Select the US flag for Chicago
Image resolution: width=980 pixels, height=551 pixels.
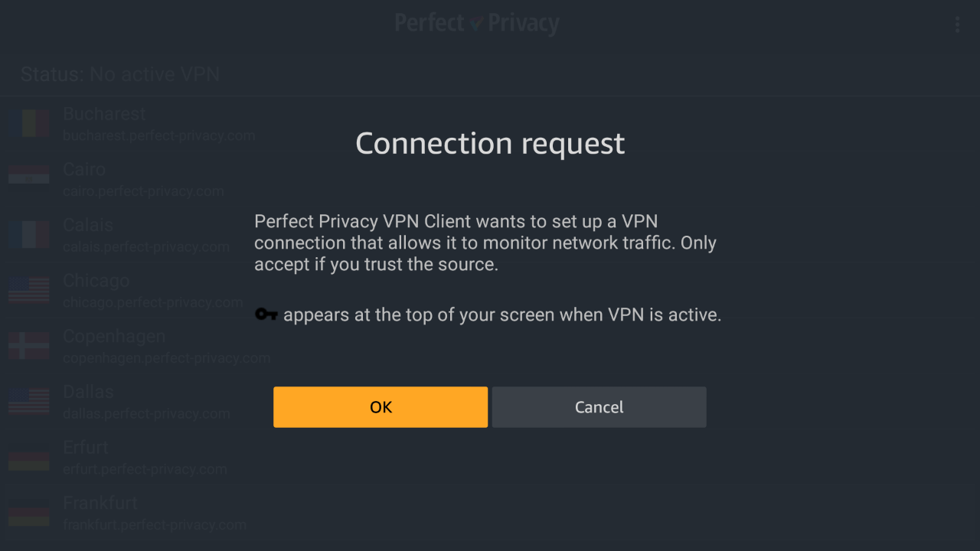coord(29,290)
